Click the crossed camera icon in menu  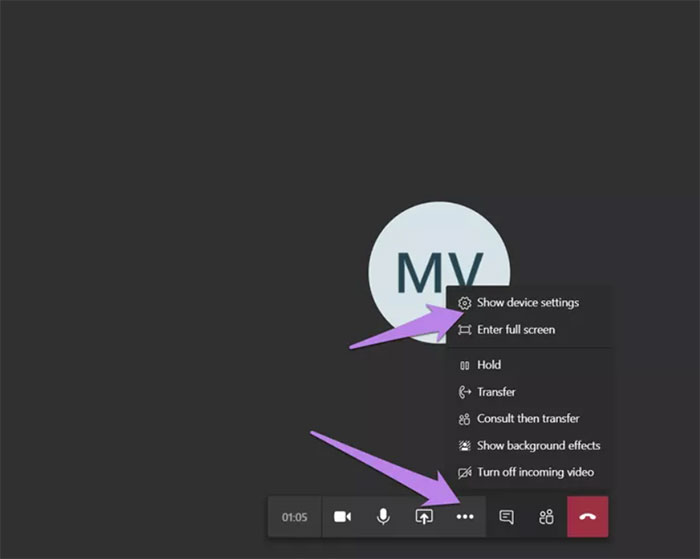[x=464, y=472]
